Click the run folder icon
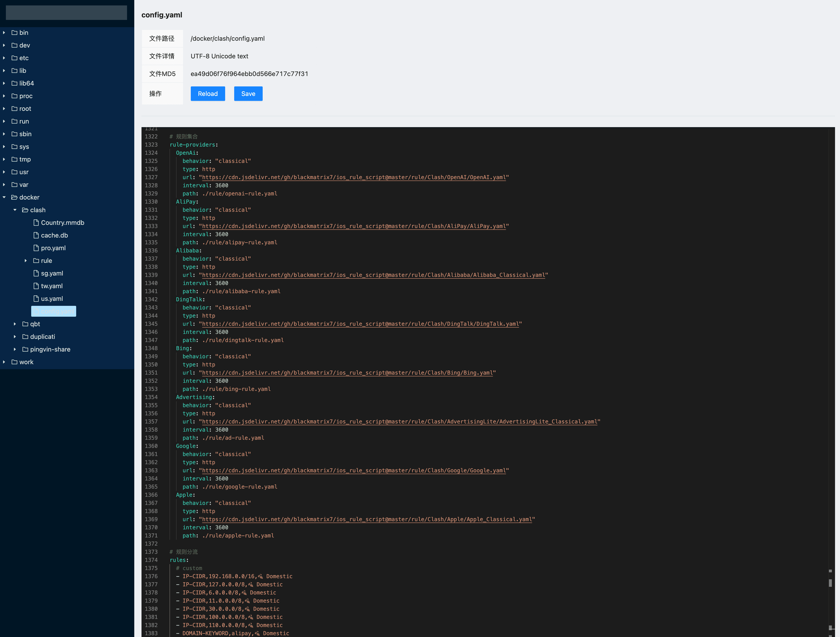This screenshot has width=840, height=637. tap(14, 121)
